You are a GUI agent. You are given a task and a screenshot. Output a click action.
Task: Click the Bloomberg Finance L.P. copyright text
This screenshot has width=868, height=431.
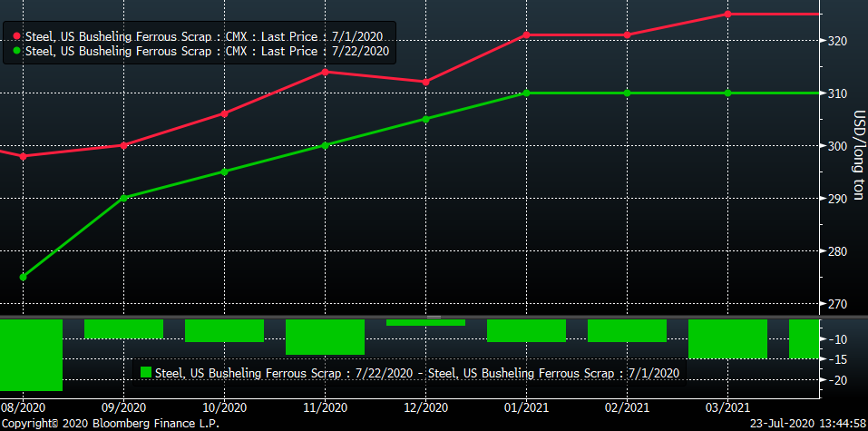click(110, 424)
